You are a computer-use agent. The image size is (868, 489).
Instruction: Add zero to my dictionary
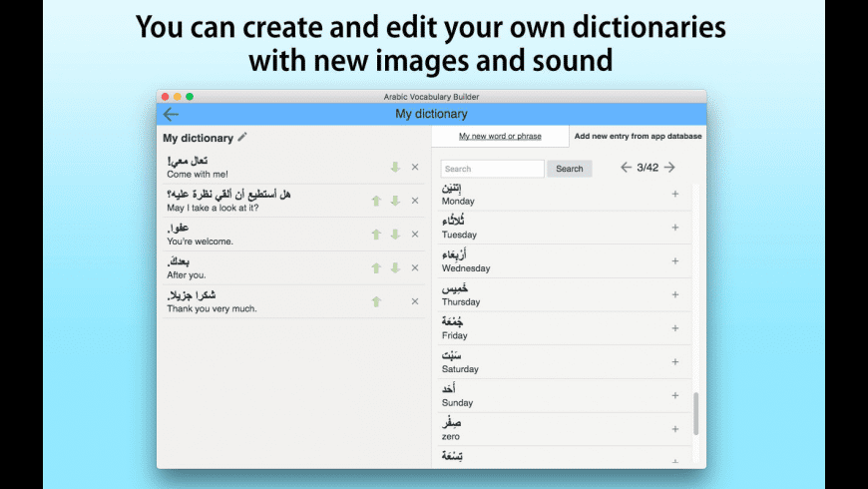[674, 429]
